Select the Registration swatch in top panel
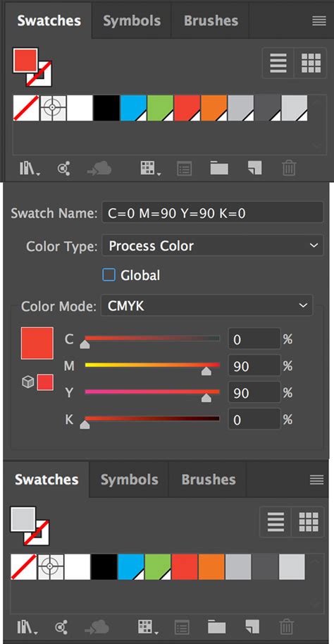Viewport: 334px width, 644px height. click(x=53, y=108)
